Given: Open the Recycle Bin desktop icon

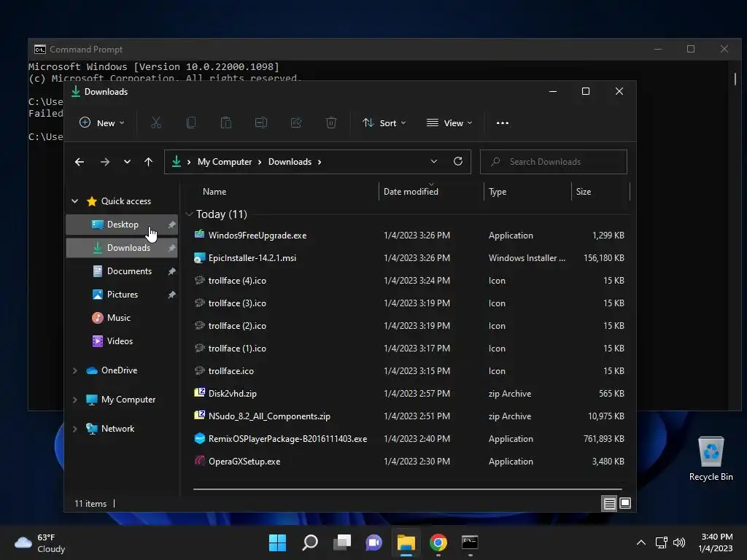Looking at the screenshot, I should 711,459.
